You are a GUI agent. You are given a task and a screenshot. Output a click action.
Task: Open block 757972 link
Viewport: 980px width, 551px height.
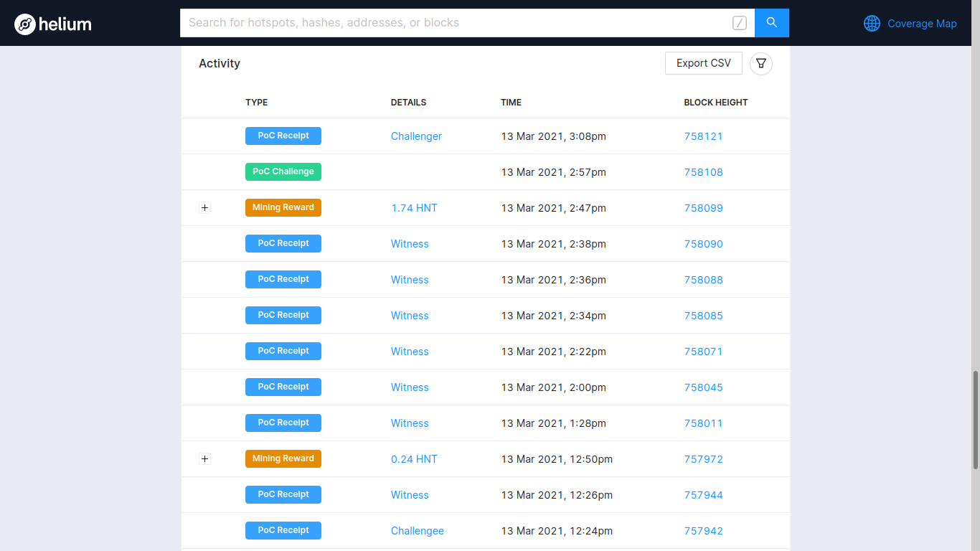[x=703, y=459]
